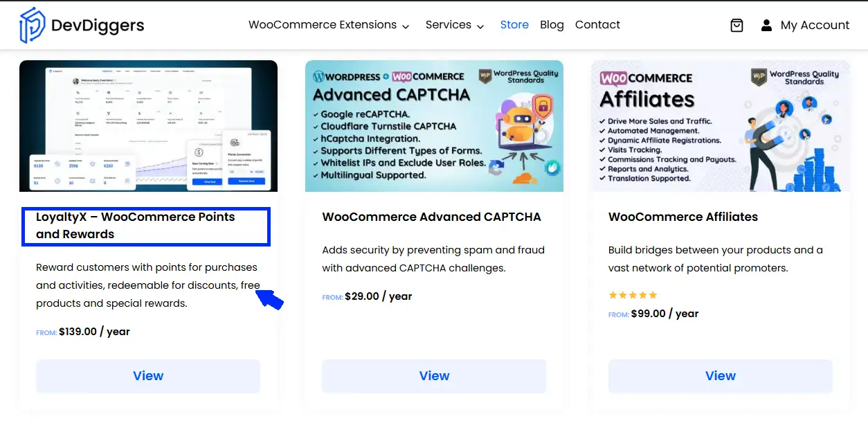Go to the Store page

click(514, 25)
